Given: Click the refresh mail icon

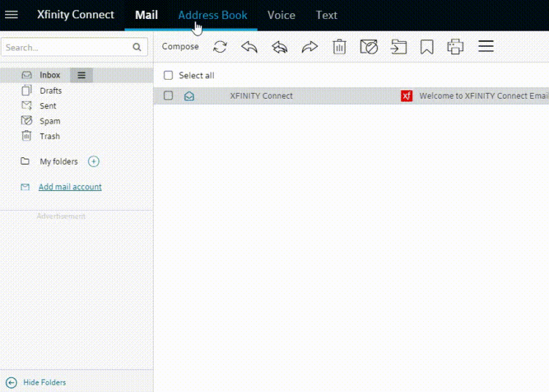Looking at the screenshot, I should [220, 47].
